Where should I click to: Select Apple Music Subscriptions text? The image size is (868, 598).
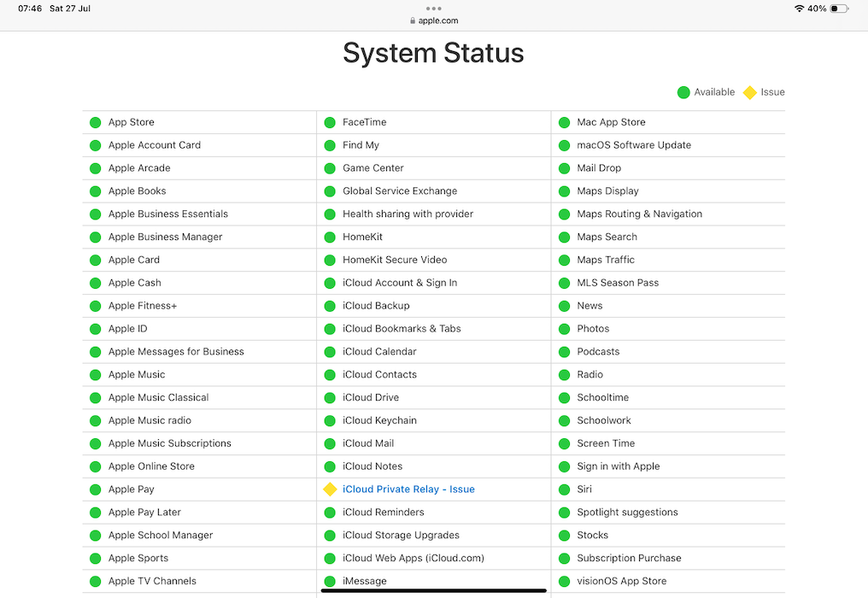point(170,443)
